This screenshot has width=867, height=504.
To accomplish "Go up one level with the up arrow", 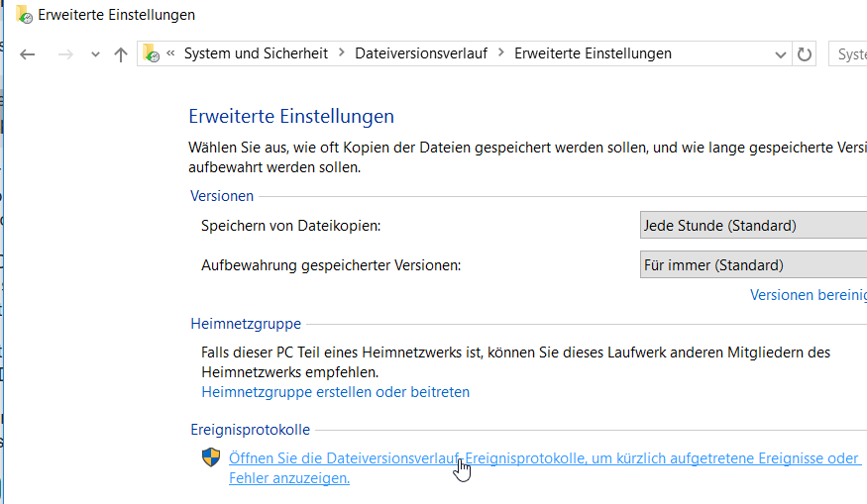I will (121, 54).
